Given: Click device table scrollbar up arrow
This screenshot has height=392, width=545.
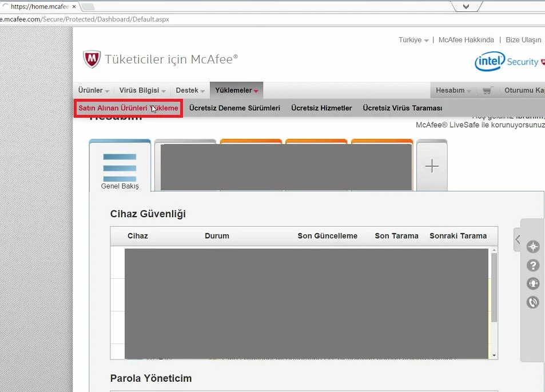Looking at the screenshot, I should 494,250.
